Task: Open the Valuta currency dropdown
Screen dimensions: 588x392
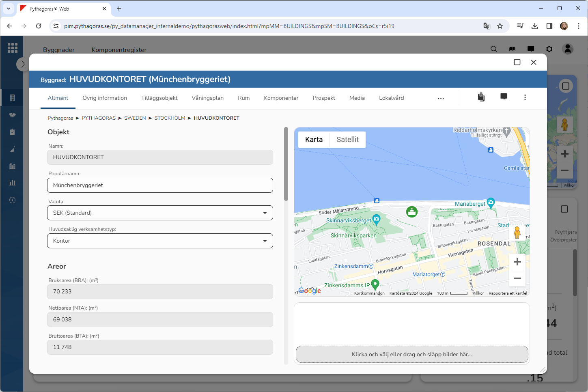Action: tap(160, 213)
